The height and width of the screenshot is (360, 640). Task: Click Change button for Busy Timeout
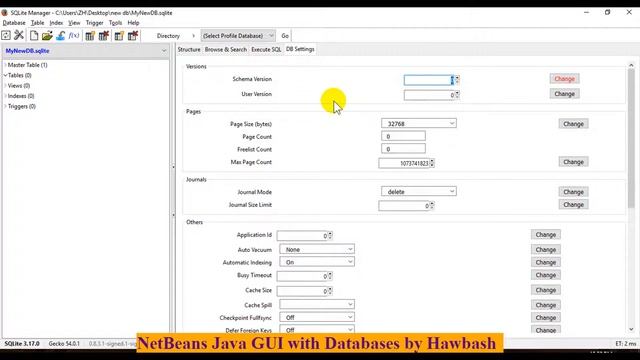click(x=546, y=275)
